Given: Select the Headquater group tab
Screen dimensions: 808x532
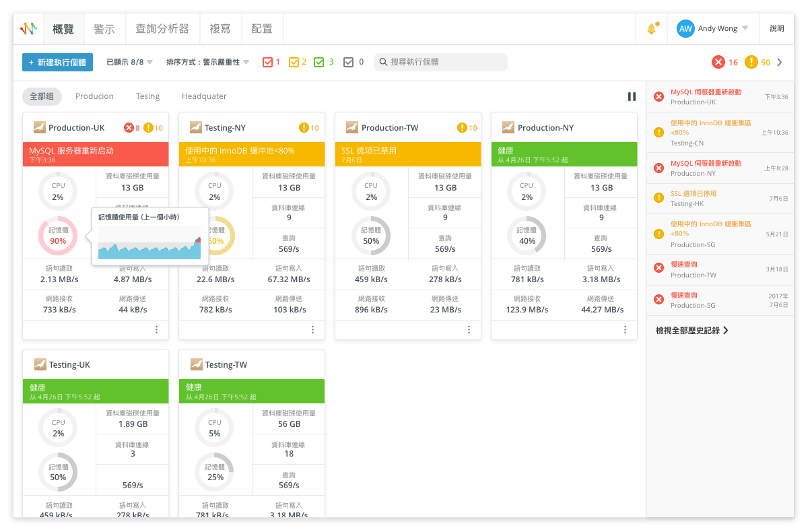Looking at the screenshot, I should pyautogui.click(x=204, y=96).
